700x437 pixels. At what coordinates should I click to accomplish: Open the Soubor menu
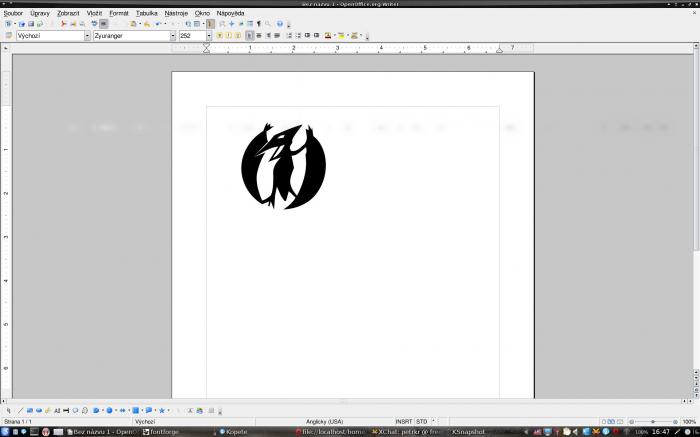pos(13,13)
